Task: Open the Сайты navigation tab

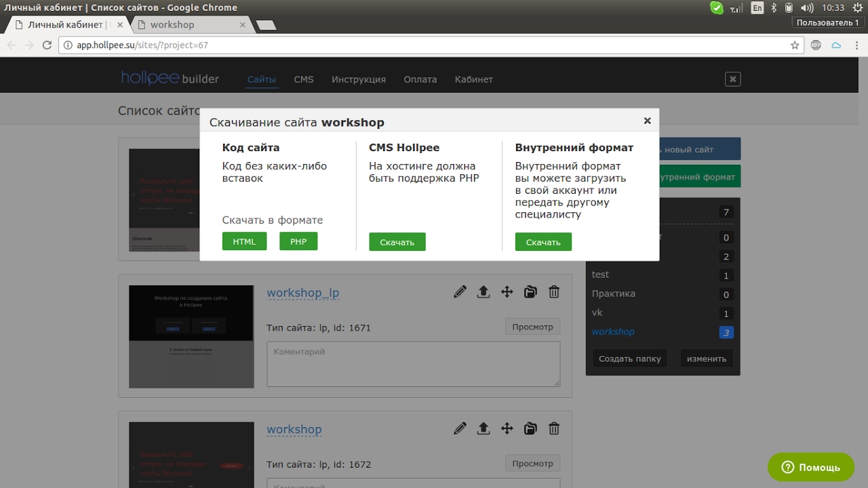Action: pyautogui.click(x=262, y=79)
